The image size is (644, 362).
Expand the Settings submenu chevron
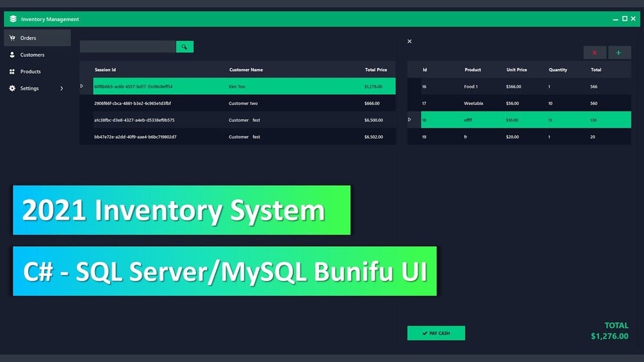[x=62, y=88]
